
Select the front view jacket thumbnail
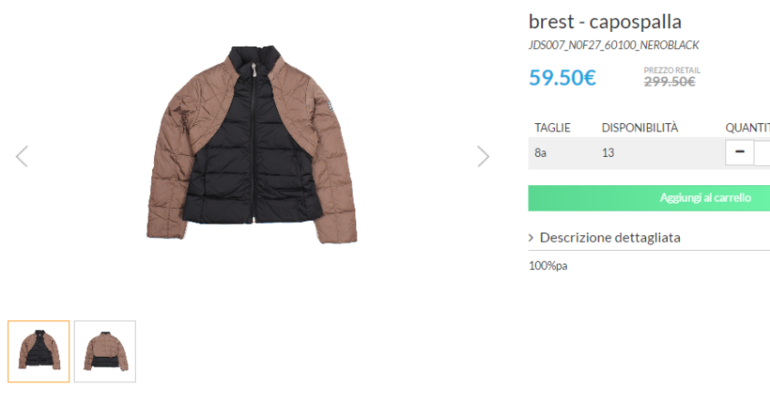39,351
